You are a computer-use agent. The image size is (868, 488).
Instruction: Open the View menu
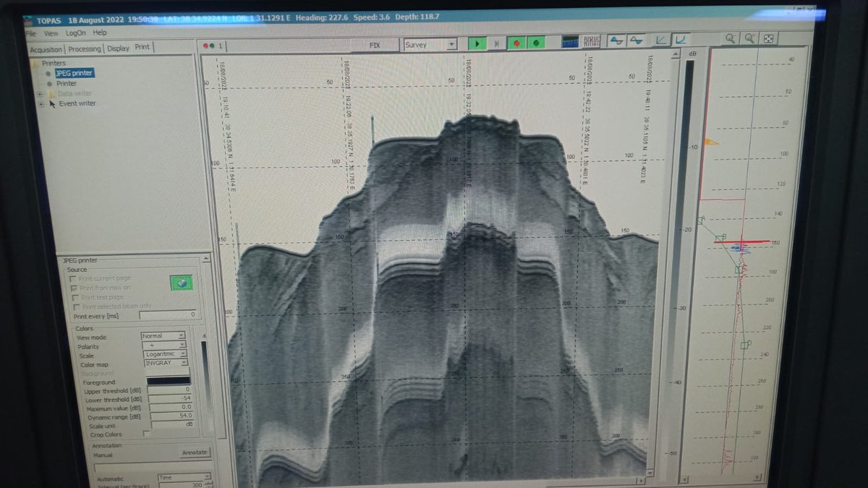[x=51, y=33]
